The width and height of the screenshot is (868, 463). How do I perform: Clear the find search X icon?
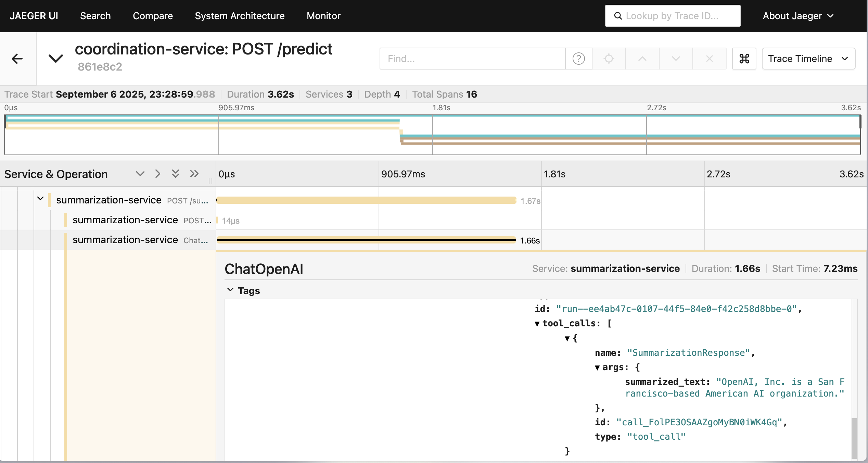click(x=709, y=59)
